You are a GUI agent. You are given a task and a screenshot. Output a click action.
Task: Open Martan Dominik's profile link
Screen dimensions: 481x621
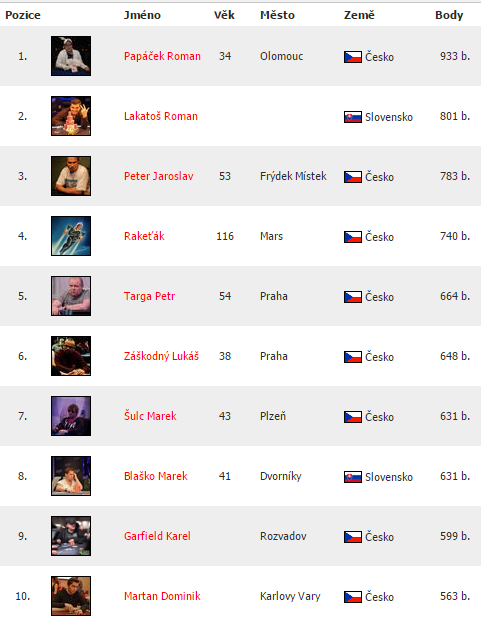tap(162, 596)
